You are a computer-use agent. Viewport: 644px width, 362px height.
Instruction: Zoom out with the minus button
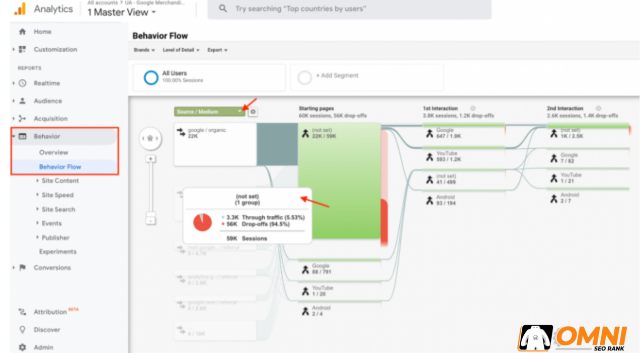coord(150,220)
